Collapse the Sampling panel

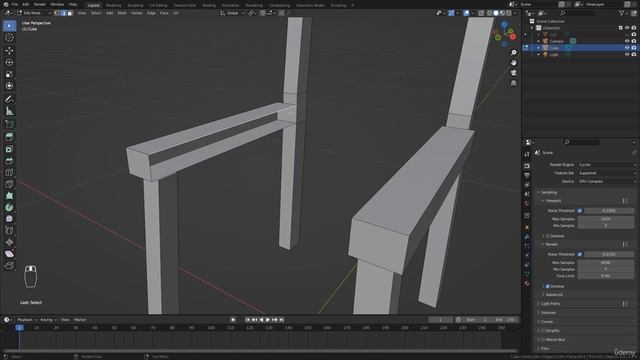tap(549, 192)
